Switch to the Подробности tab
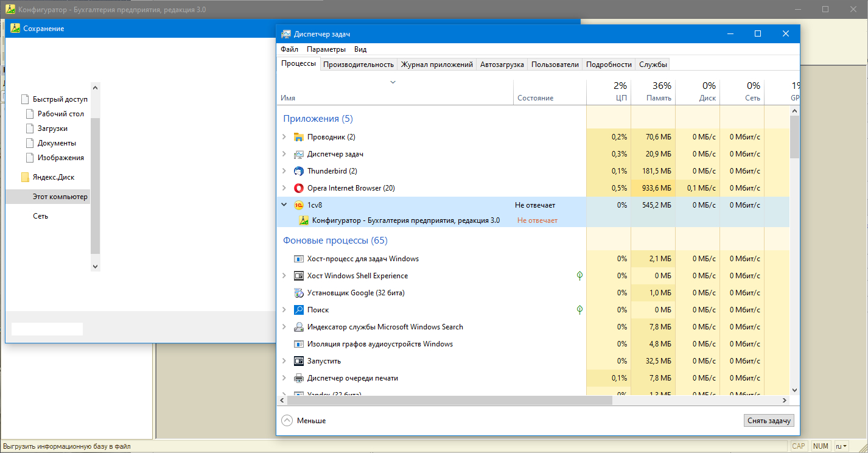The width and height of the screenshot is (868, 453). (609, 64)
